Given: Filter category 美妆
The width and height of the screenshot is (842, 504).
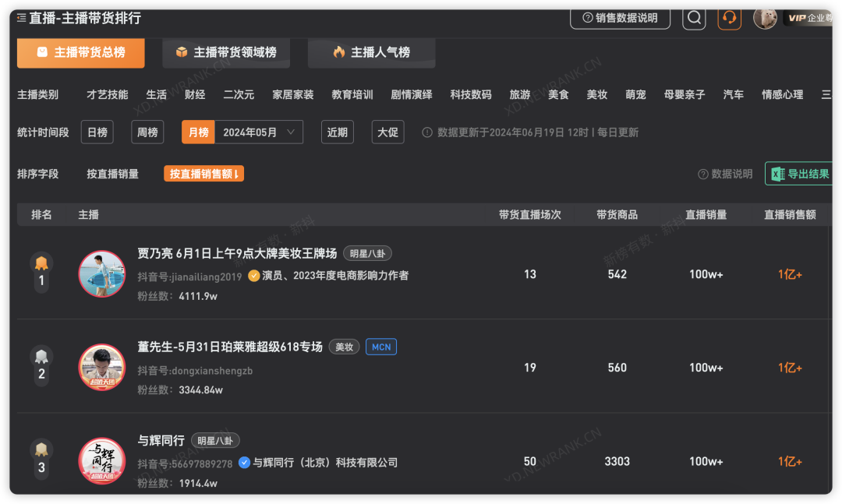Looking at the screenshot, I should pos(597,95).
